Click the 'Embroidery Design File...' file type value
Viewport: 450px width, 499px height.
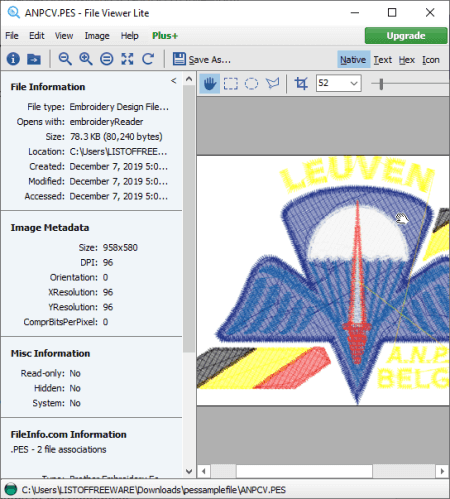click(x=119, y=107)
